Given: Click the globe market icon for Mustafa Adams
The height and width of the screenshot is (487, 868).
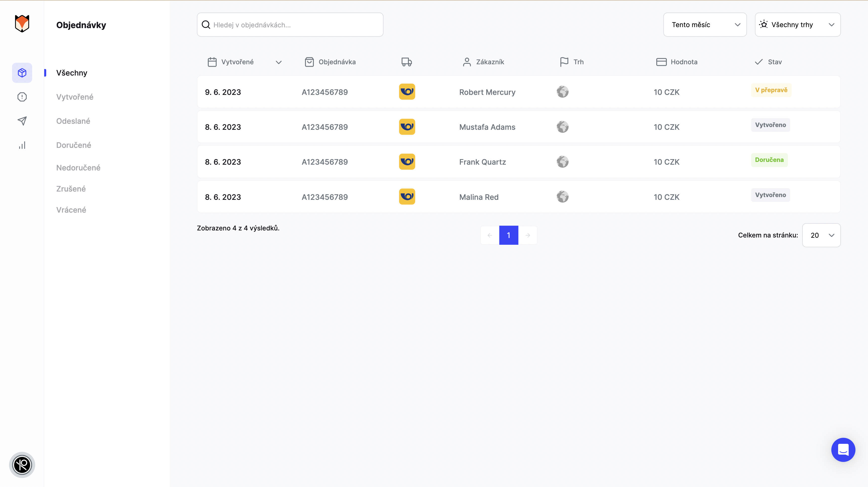Looking at the screenshot, I should [x=562, y=127].
